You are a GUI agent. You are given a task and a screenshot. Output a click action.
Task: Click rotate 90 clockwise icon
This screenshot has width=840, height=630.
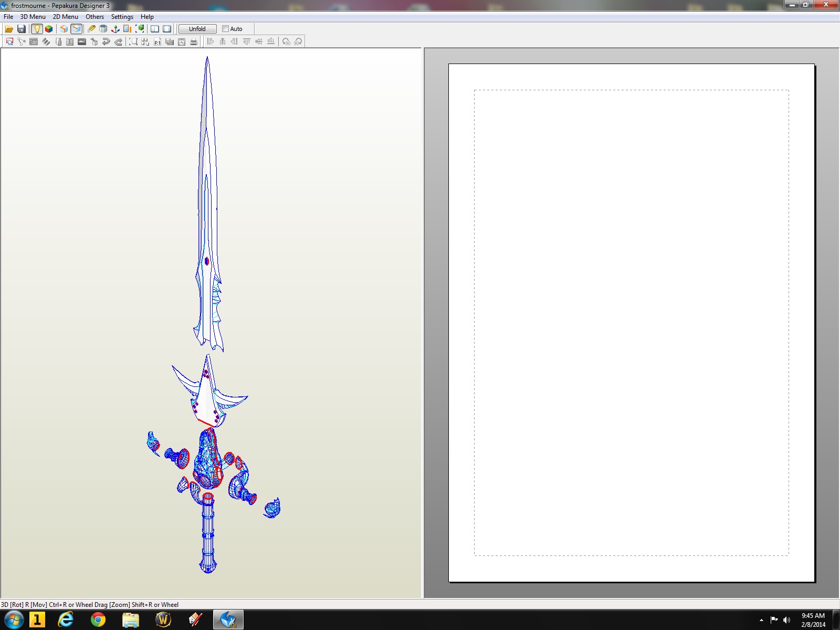(298, 41)
